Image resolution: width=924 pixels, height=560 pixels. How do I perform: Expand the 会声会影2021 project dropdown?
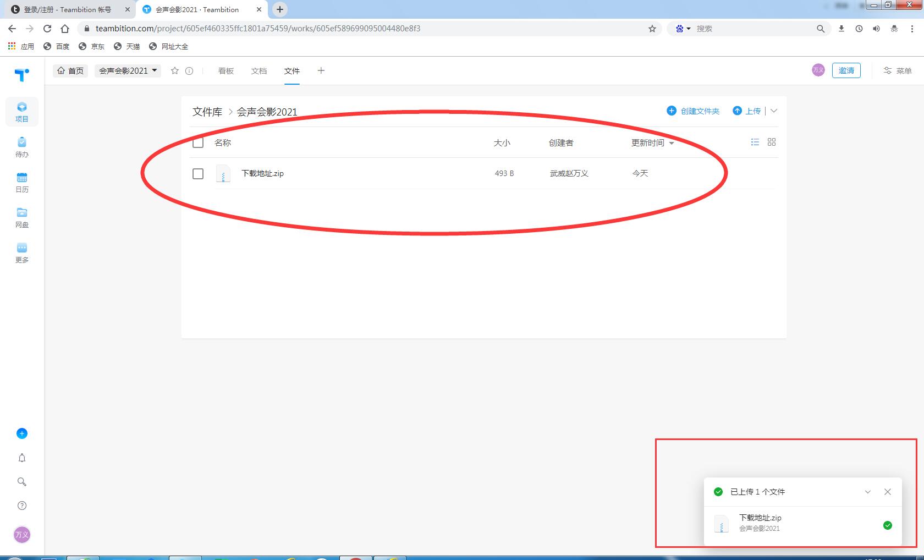point(128,70)
